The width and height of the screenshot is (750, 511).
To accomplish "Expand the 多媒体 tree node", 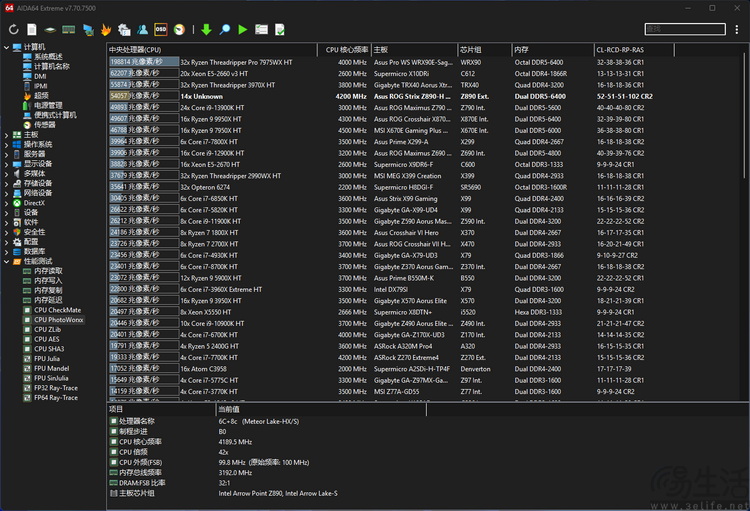I will (6, 174).
